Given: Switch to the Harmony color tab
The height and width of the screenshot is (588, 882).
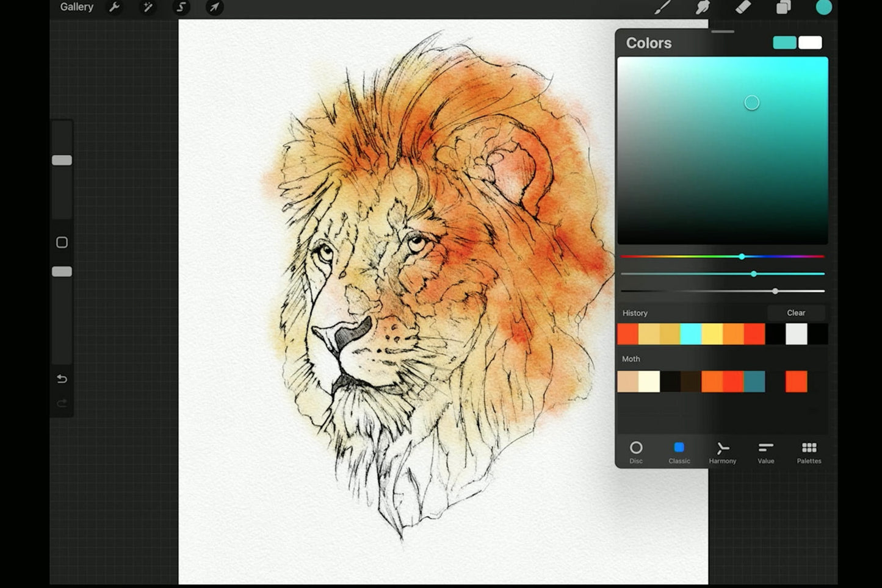Looking at the screenshot, I should (723, 453).
